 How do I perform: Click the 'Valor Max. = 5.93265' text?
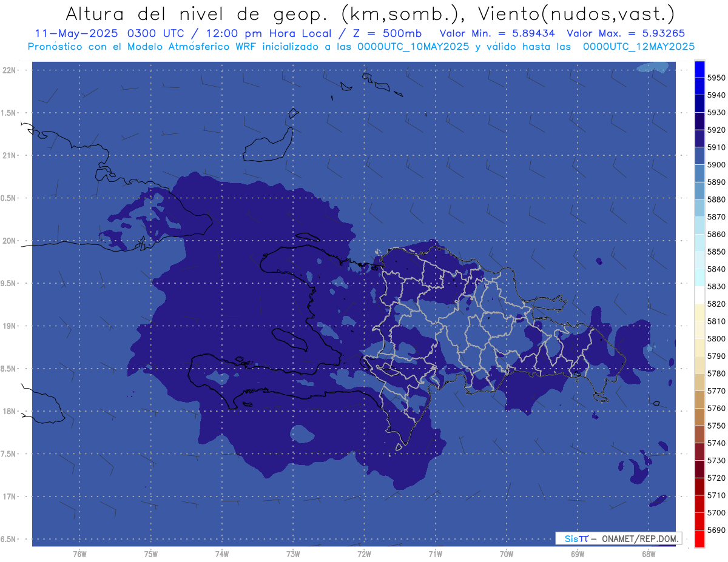coord(626,33)
